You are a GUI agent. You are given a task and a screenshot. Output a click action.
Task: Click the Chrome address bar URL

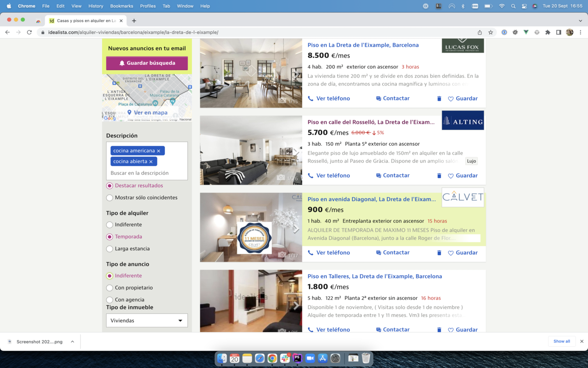click(133, 32)
